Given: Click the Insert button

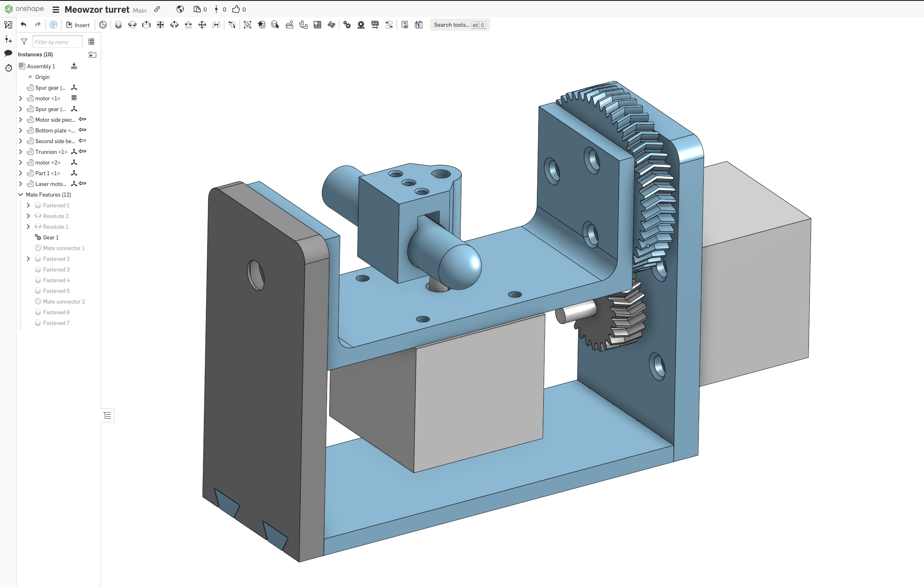Looking at the screenshot, I should (x=78, y=25).
